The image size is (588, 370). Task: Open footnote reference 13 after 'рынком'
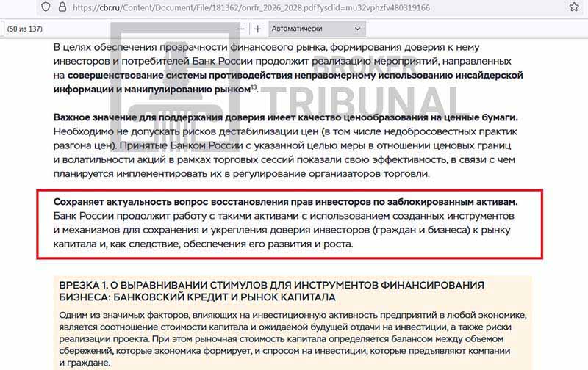[x=254, y=87]
